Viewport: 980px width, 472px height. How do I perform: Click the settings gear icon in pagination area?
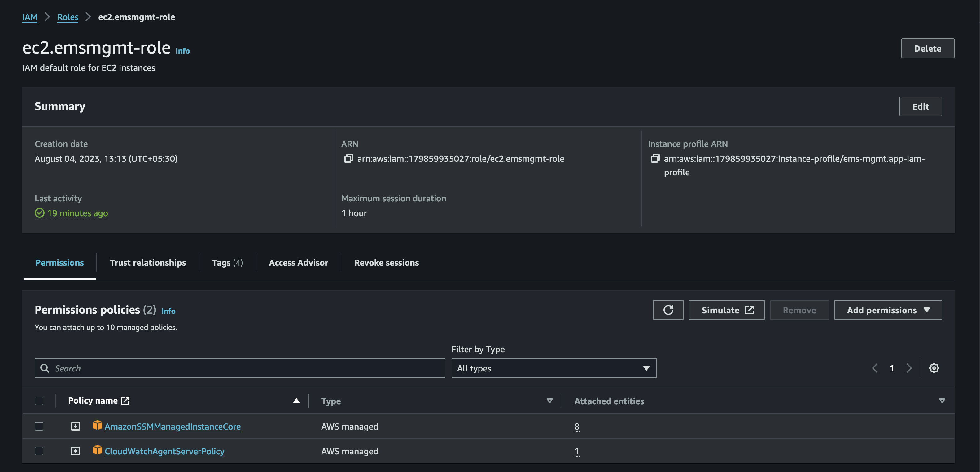pyautogui.click(x=934, y=368)
